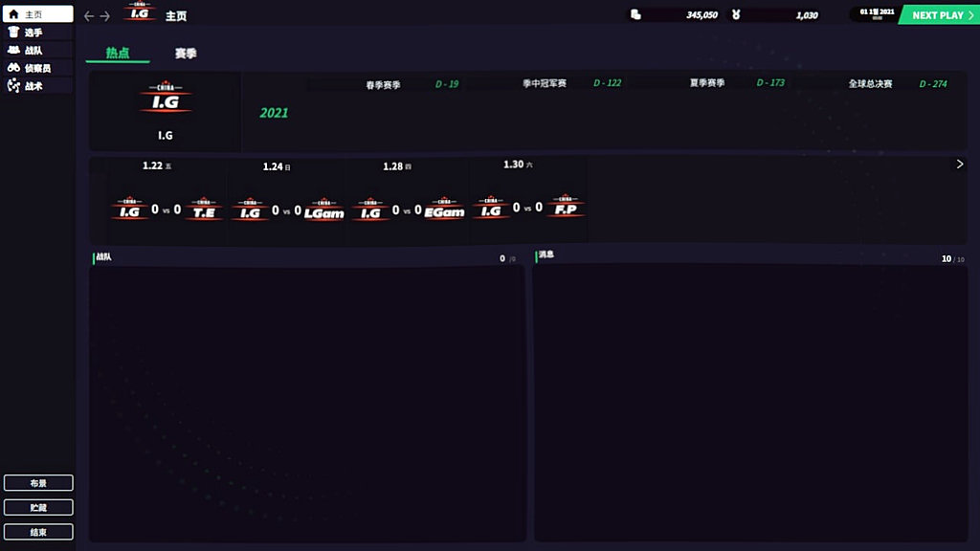The image size is (980, 551).
Task: Open the 战术 tactics sidebar page
Action: tap(37, 85)
